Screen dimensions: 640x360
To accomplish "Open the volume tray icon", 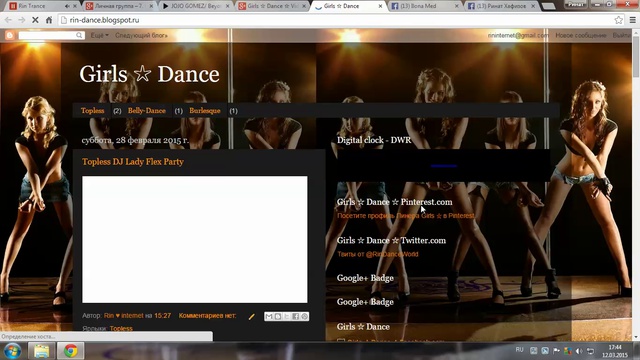I will click(579, 351).
